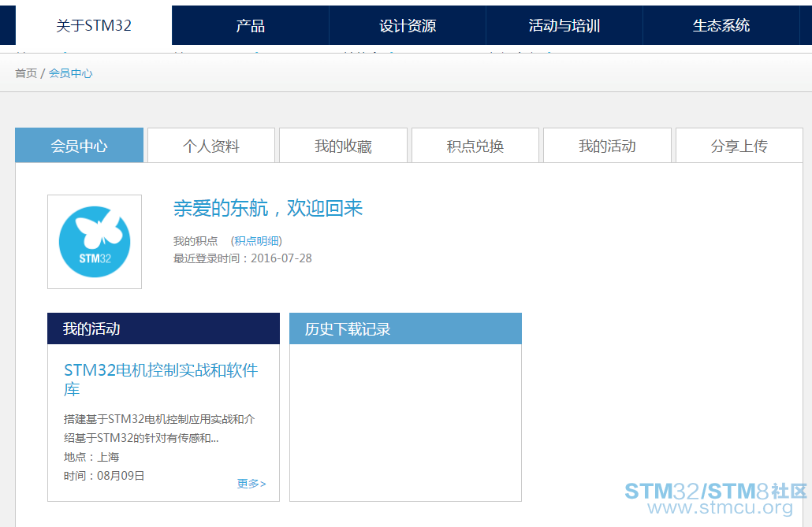
Task: Click the 时间：08月09日 text
Action: point(104,475)
